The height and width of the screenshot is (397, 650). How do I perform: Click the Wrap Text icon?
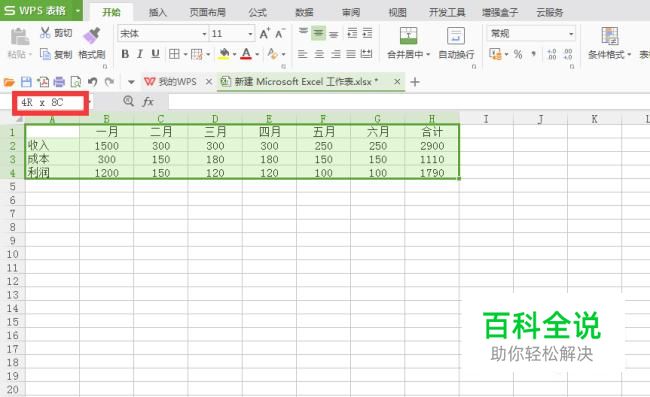(x=456, y=36)
